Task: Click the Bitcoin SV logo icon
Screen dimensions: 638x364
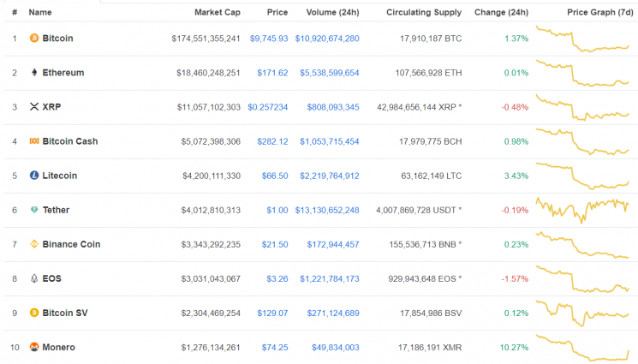Action: (x=34, y=313)
